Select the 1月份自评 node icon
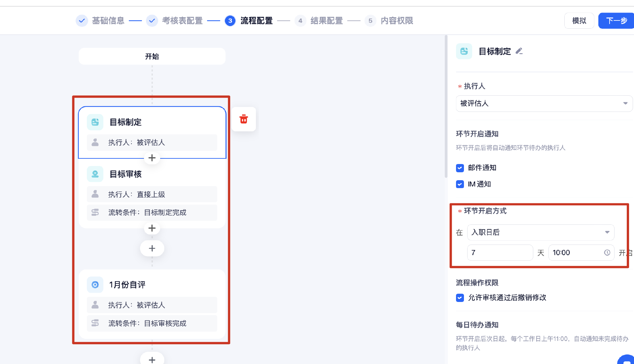This screenshot has width=634, height=364. click(95, 284)
